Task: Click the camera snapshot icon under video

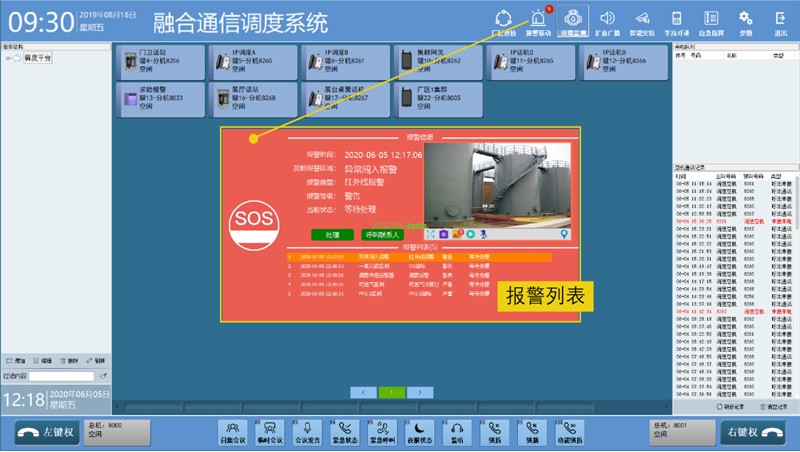Action: coord(443,234)
